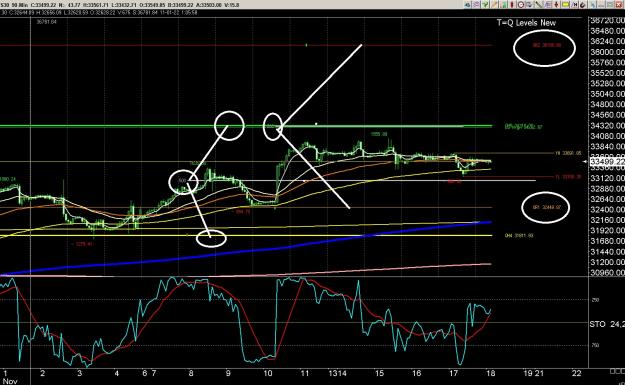Click date label 3 on time axis
625x385 pixels.
pos(80,373)
